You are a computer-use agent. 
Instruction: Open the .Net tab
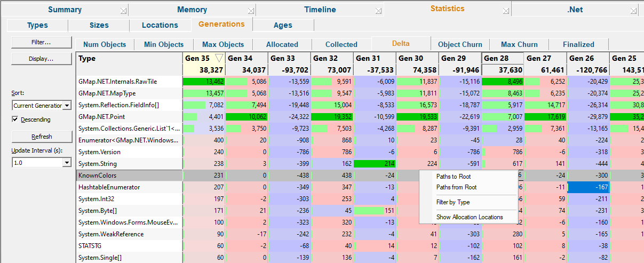coord(575,10)
